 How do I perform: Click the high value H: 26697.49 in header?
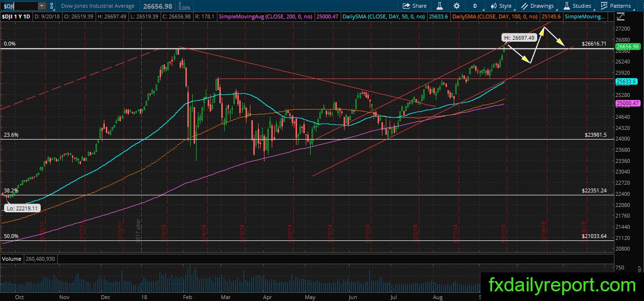[x=113, y=16]
